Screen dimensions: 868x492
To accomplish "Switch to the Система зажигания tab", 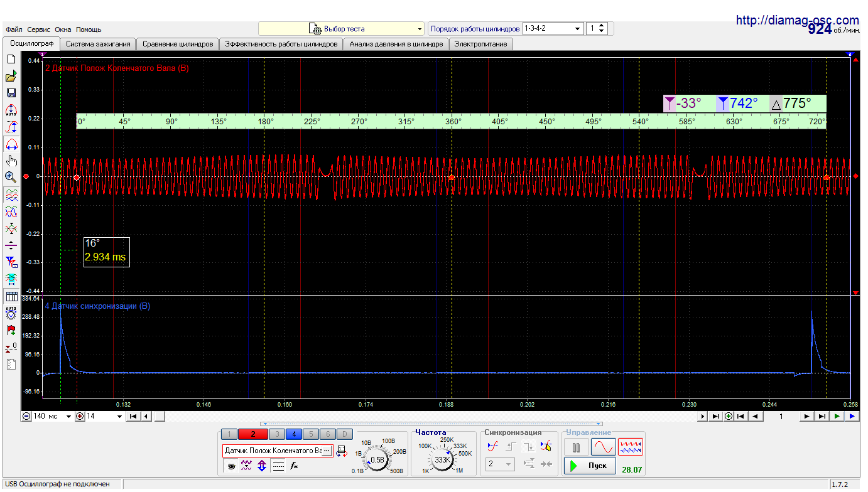I will pos(98,44).
